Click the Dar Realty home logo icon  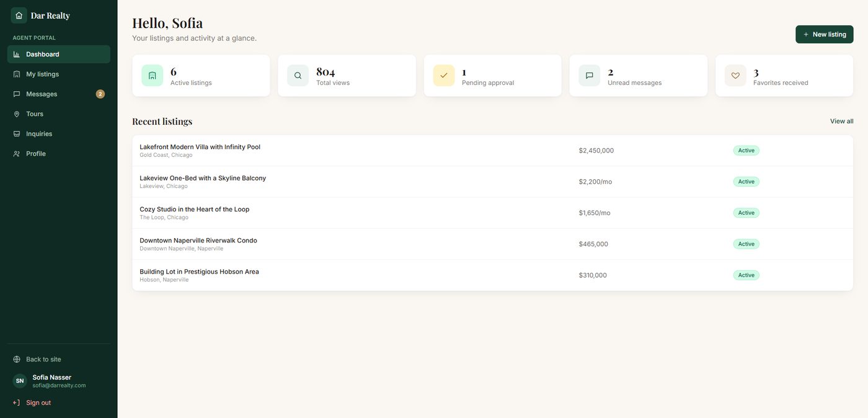19,16
